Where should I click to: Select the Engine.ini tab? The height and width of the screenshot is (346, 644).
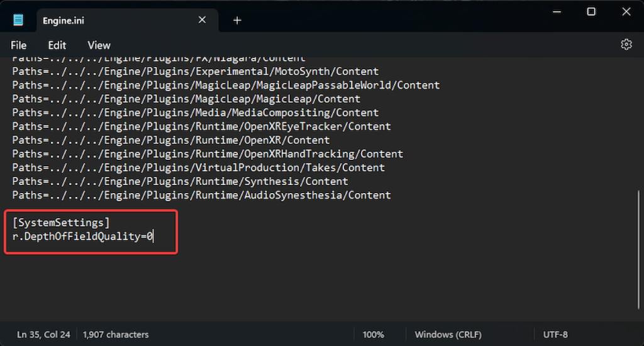[x=94, y=20]
